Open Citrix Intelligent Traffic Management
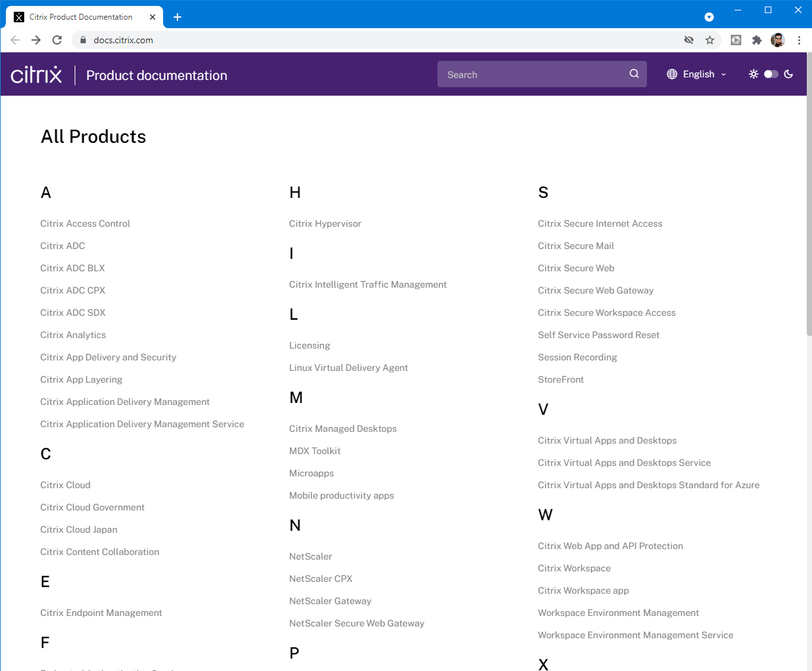 tap(368, 284)
